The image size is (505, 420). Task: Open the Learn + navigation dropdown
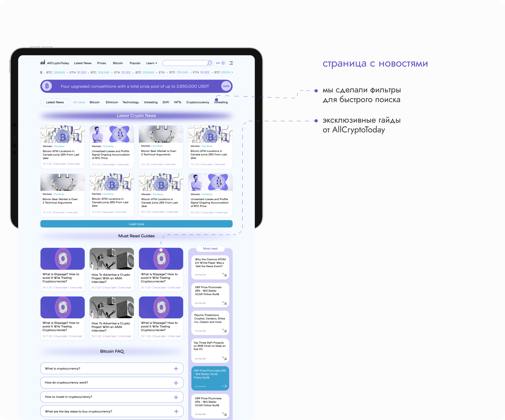[x=151, y=63]
